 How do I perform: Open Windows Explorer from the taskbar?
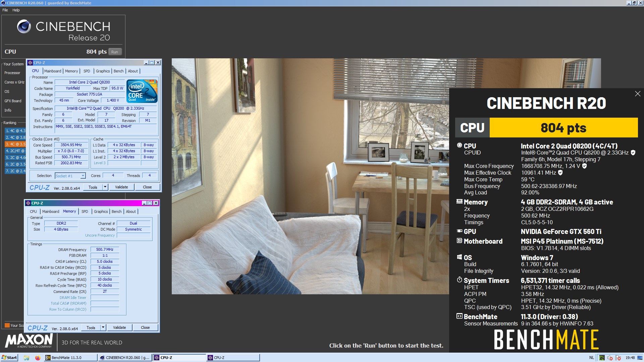pyautogui.click(x=26, y=358)
